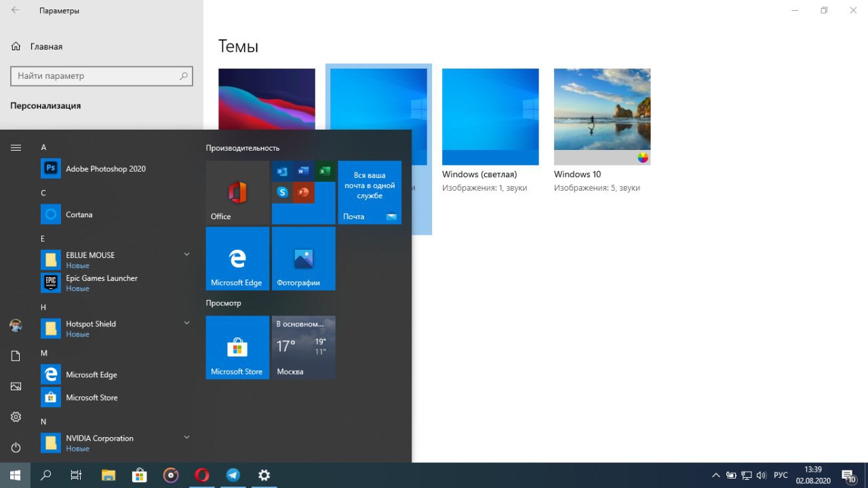
Task: Open volume control in system tray
Action: [x=762, y=475]
